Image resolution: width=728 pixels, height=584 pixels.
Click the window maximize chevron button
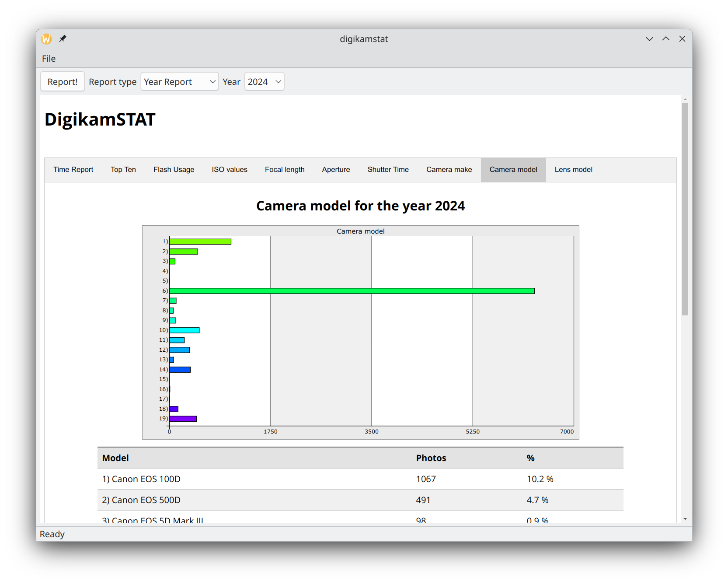(666, 39)
